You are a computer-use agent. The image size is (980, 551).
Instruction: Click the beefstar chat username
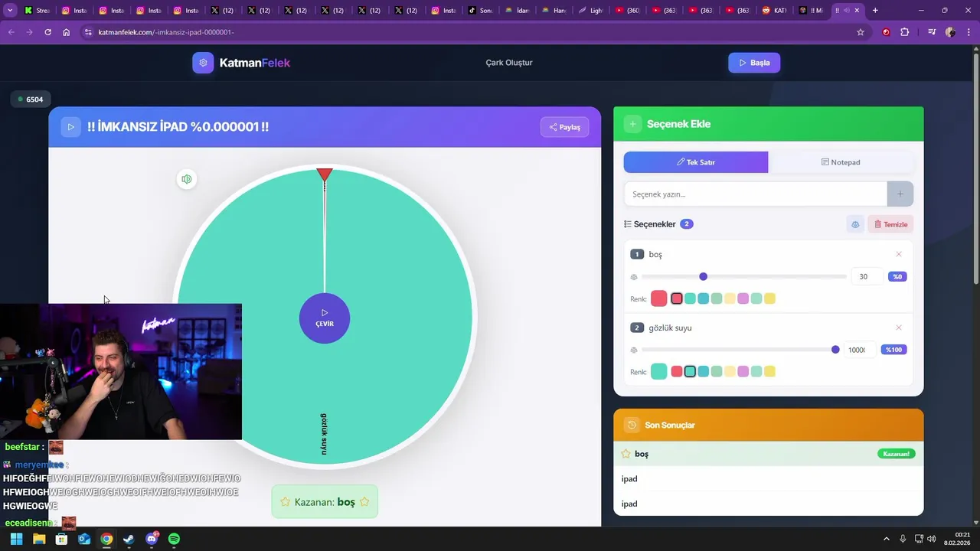pyautogui.click(x=22, y=447)
